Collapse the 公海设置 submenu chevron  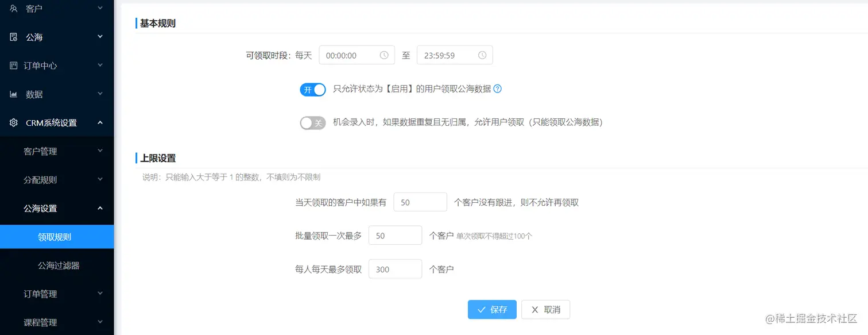pos(100,208)
